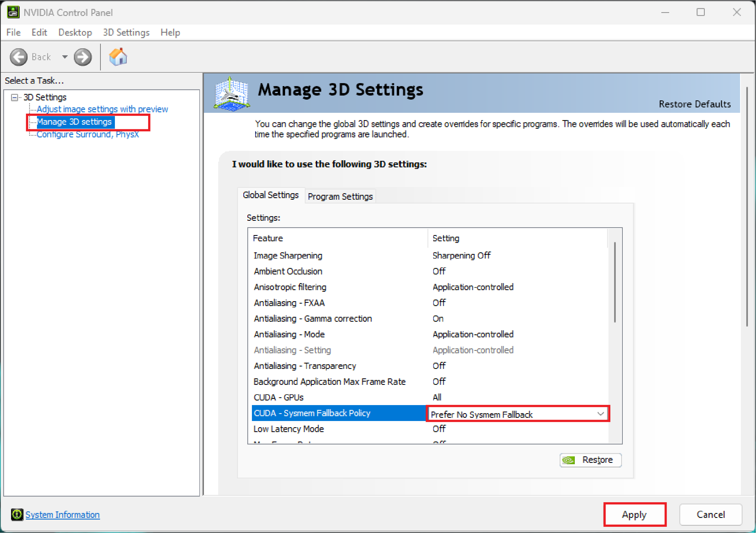Open the Home view via house icon
Viewport: 756px width, 533px height.
(x=118, y=57)
